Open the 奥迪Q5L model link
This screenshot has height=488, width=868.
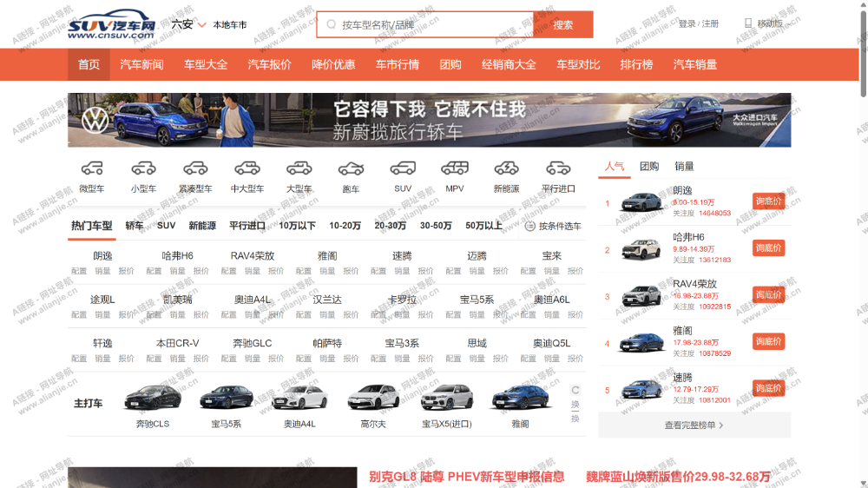coord(551,344)
